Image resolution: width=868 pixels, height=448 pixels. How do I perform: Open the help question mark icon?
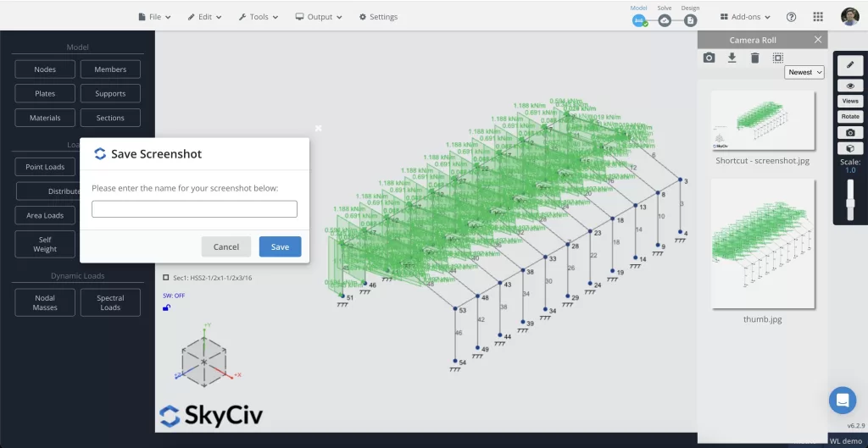(x=791, y=17)
